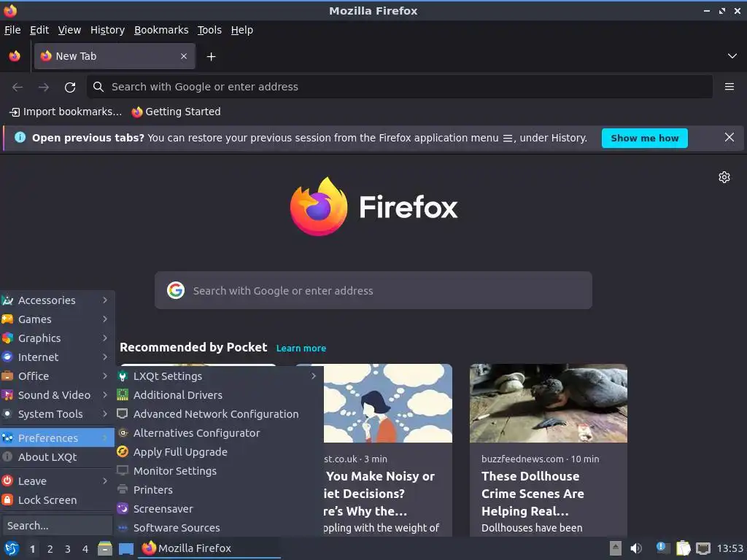Screen dimensions: 747x560
Task: Open the File menu
Action: (x=12, y=30)
